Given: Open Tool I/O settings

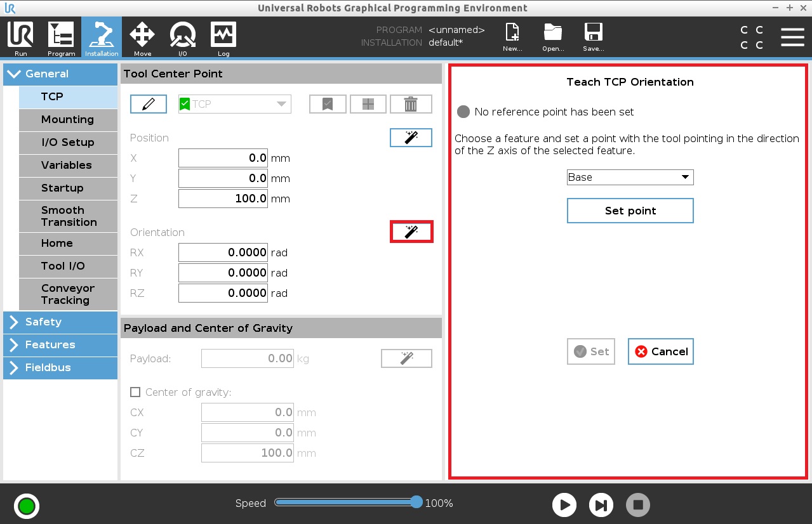Looking at the screenshot, I should click(68, 266).
